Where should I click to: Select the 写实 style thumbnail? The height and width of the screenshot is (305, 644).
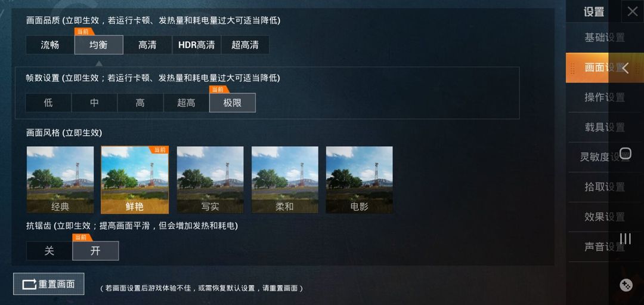210,180
